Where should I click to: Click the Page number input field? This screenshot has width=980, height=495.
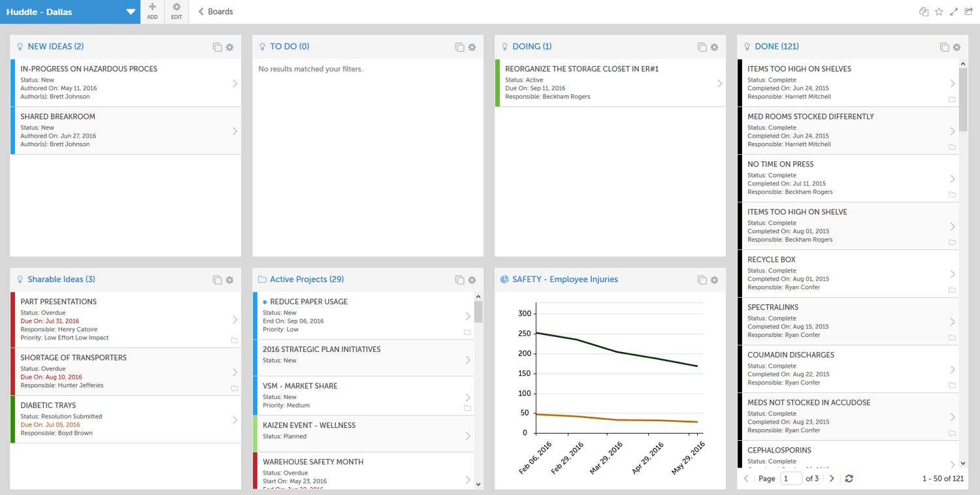791,479
